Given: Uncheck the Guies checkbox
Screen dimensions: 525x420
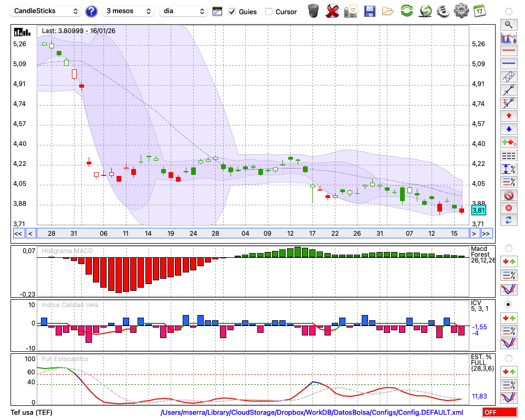Looking at the screenshot, I should [x=233, y=12].
